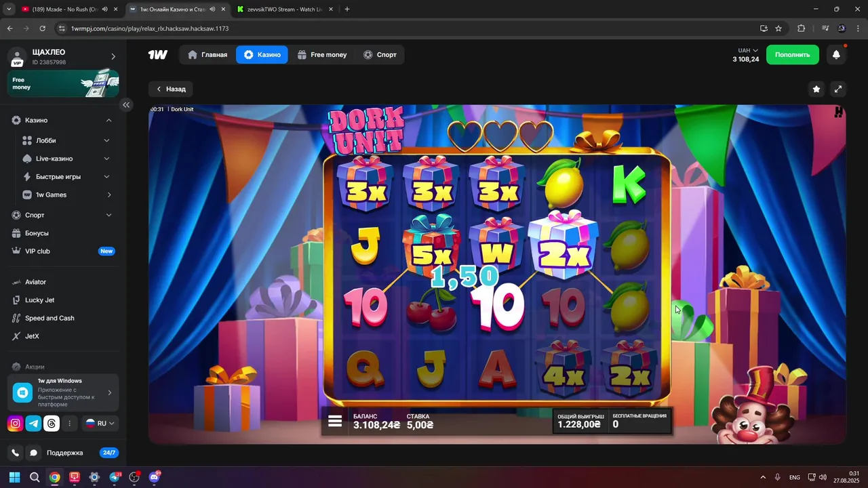This screenshot has height=488, width=868.
Task: Bookmark this page with the star
Action: coord(778,28)
